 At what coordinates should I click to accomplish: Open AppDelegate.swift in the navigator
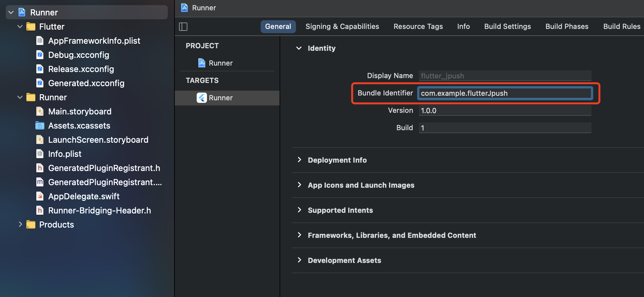point(84,196)
